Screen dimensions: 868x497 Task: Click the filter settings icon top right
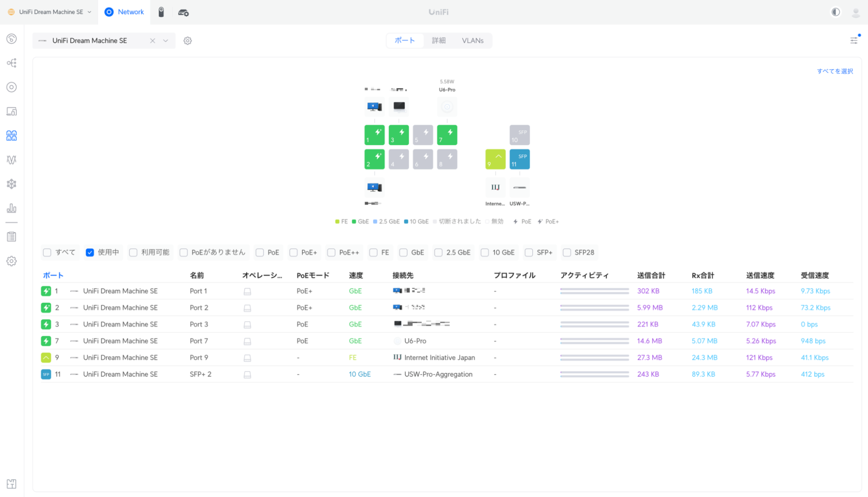pos(854,40)
